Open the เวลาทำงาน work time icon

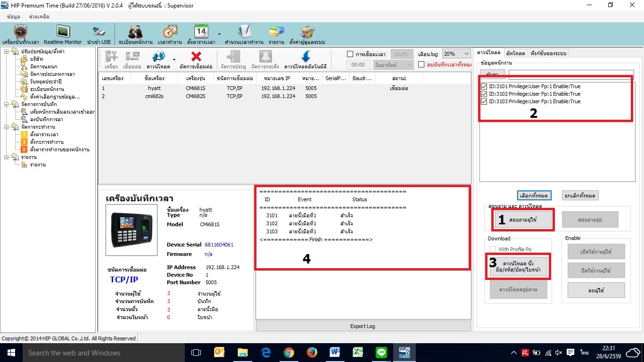(170, 32)
